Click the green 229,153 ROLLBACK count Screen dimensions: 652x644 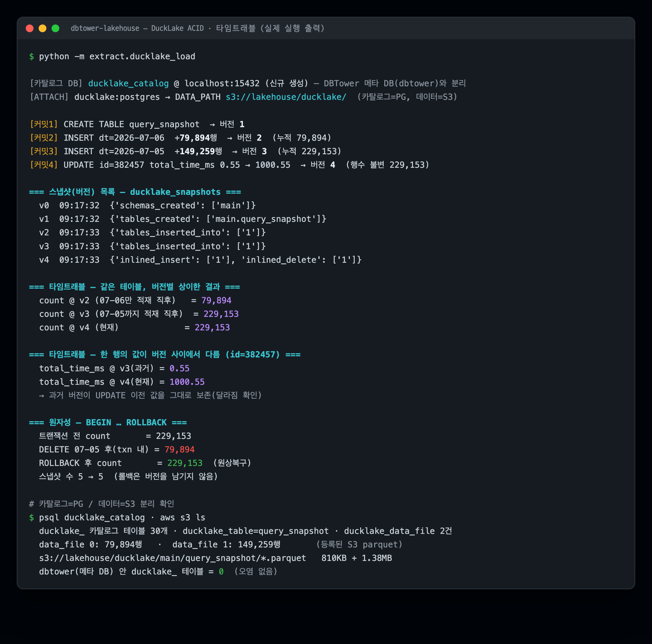185,463
